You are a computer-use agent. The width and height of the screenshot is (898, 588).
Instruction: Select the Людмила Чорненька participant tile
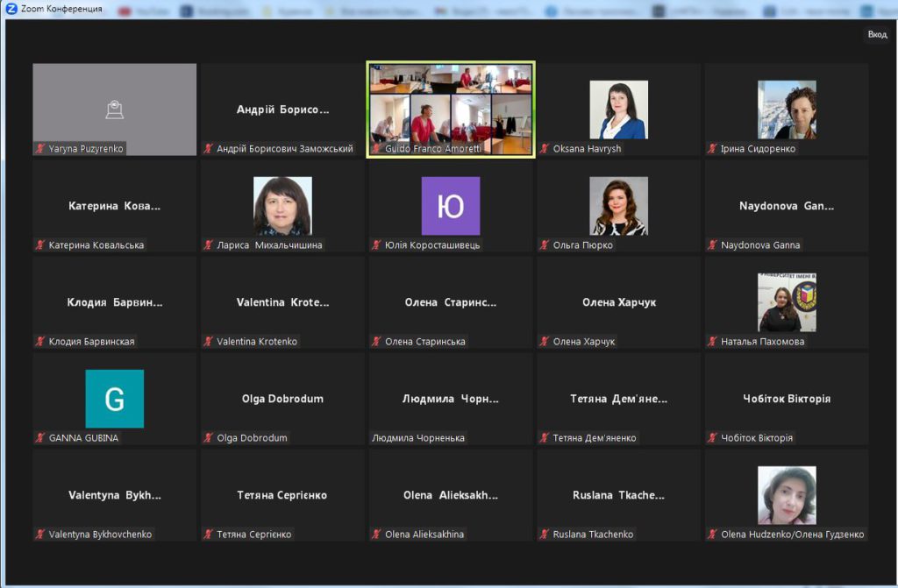click(450, 399)
